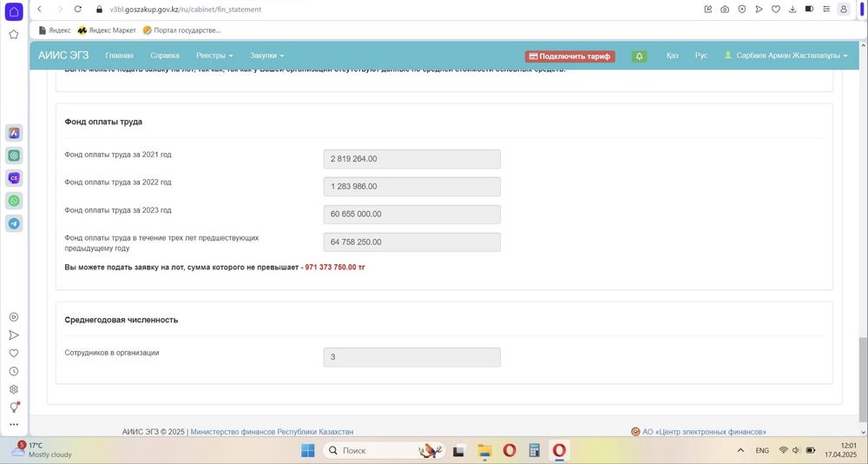Open Telegram in the sidebar
This screenshot has width=868, height=464.
coord(15,223)
